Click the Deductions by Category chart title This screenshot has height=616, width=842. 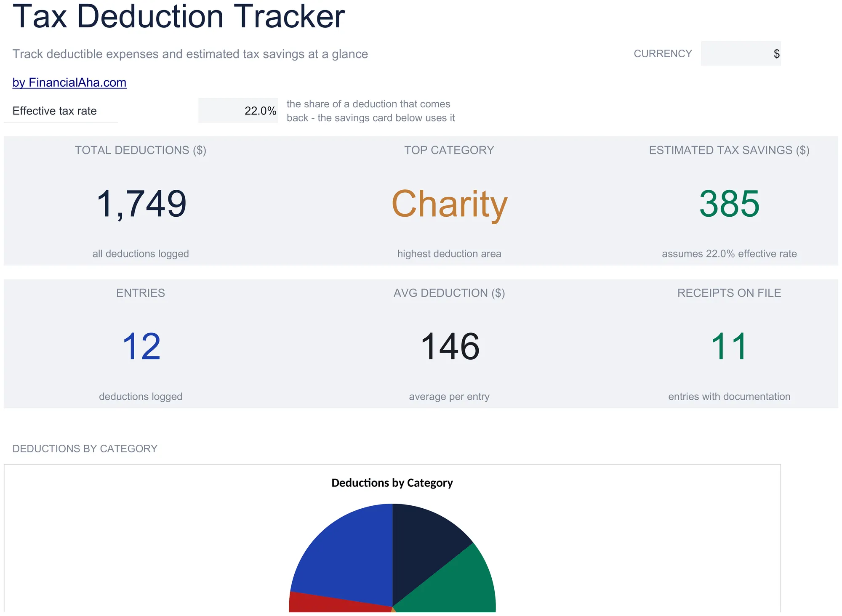(392, 483)
